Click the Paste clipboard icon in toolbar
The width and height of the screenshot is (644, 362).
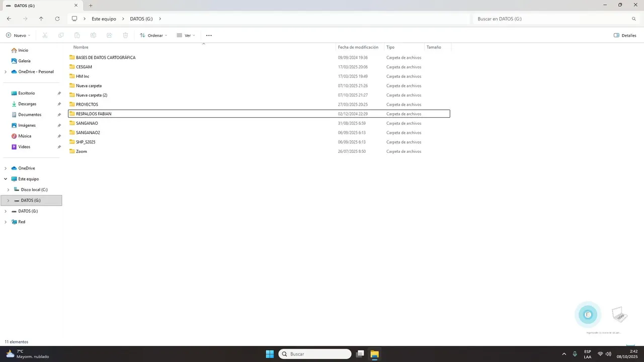click(x=77, y=35)
